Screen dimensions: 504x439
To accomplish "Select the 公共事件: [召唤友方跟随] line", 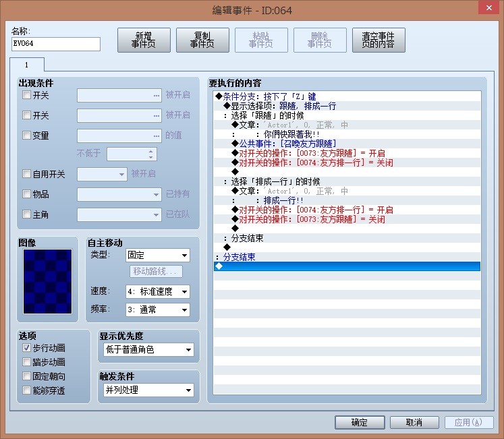I will [347, 144].
